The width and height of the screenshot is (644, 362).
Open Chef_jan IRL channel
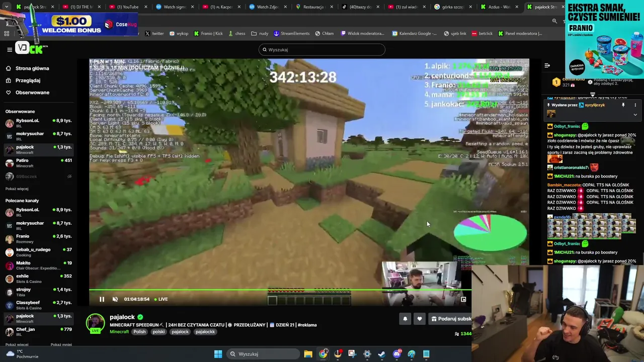click(39, 332)
